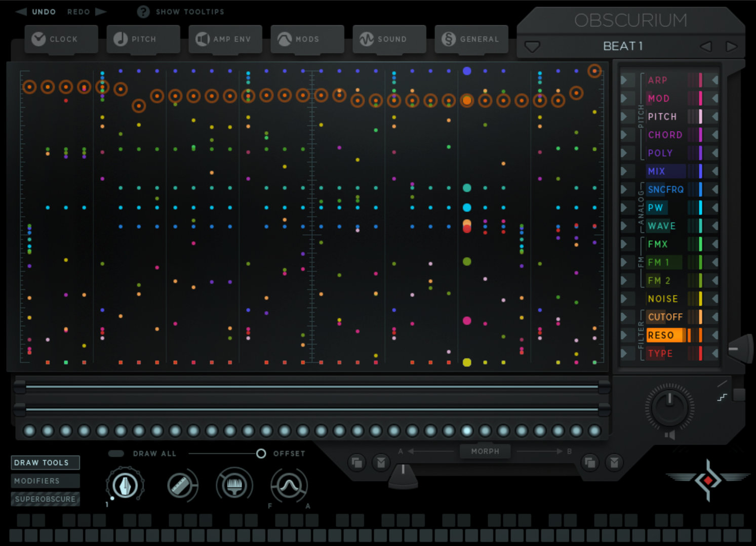Expand the ARP parameter row left arrow
The image size is (756, 546).
tap(625, 80)
